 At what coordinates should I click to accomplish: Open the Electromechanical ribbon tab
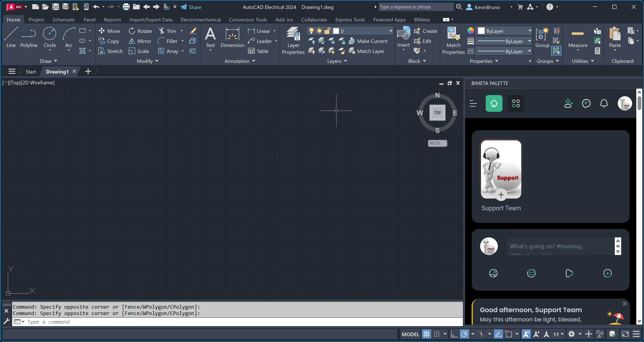(200, 19)
